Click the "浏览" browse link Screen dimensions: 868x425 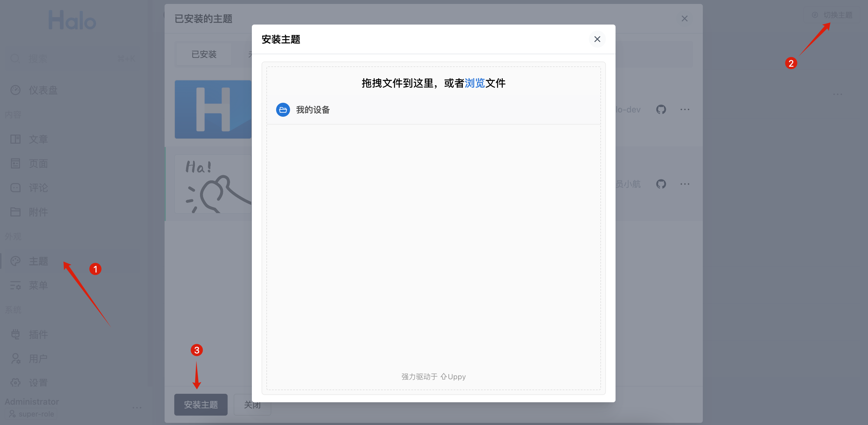474,83
